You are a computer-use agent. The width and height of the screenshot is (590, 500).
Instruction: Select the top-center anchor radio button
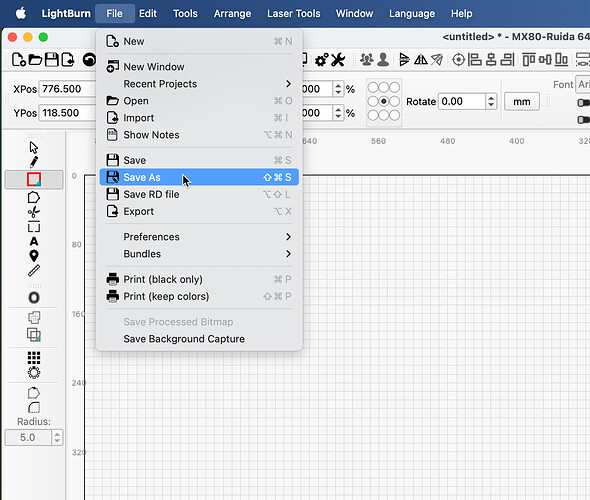tap(383, 87)
